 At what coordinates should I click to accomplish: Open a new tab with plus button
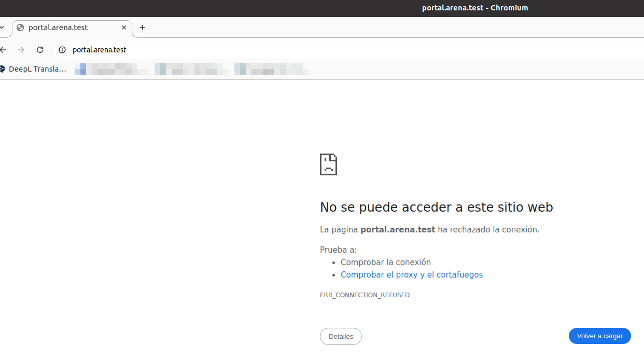[143, 27]
